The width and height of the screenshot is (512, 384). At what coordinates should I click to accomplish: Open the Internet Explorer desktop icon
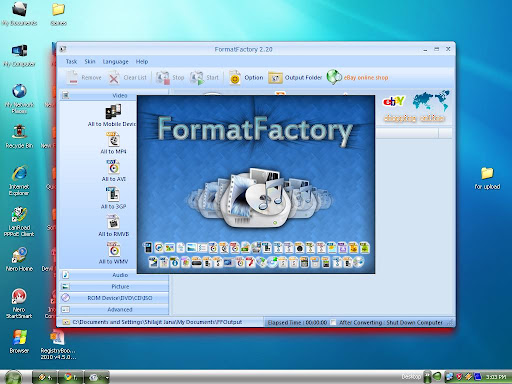[19, 180]
